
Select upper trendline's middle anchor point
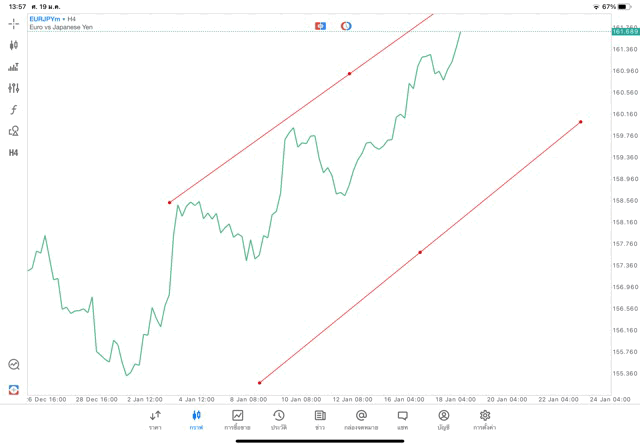[x=349, y=73]
